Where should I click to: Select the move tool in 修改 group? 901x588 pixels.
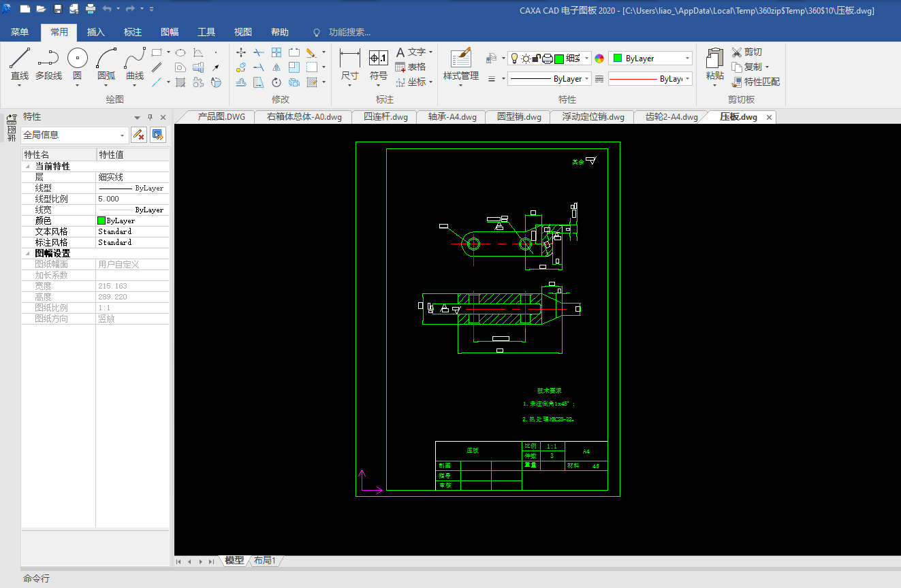coord(241,52)
